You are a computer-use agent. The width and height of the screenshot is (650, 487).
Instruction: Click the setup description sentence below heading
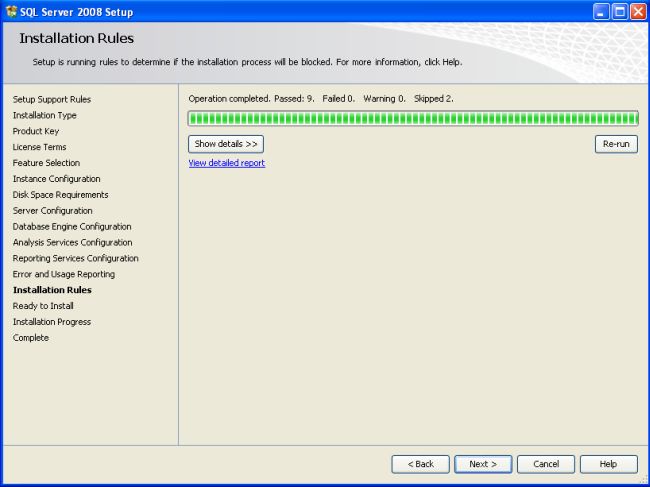click(x=247, y=62)
